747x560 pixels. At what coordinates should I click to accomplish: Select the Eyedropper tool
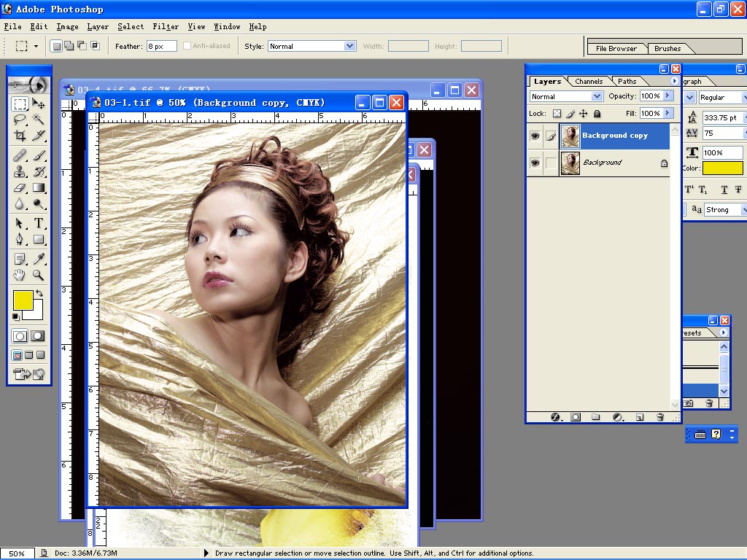[39, 259]
